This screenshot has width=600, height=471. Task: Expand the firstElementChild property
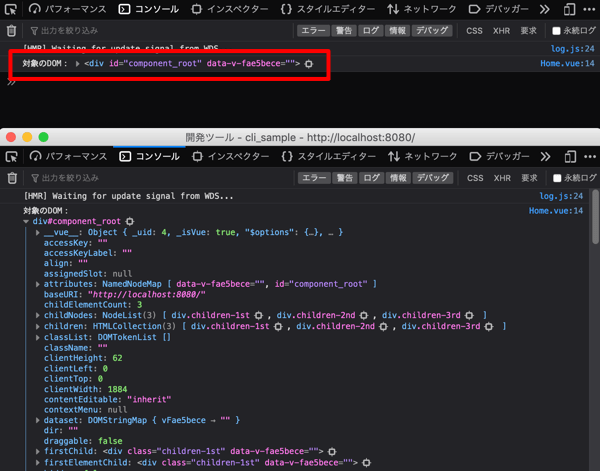(38, 462)
